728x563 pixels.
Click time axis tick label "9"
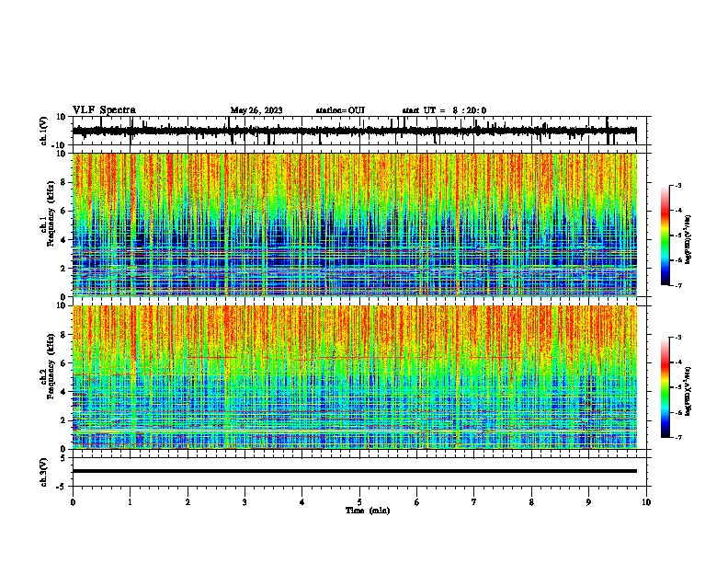[x=588, y=502]
